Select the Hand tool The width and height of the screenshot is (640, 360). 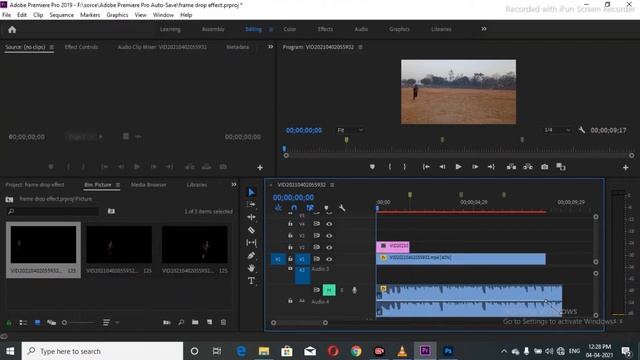click(x=251, y=268)
